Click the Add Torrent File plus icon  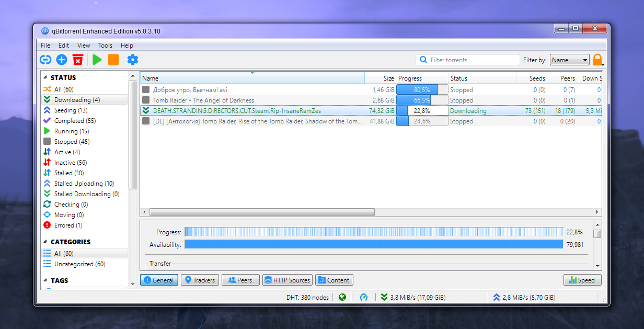click(x=62, y=60)
